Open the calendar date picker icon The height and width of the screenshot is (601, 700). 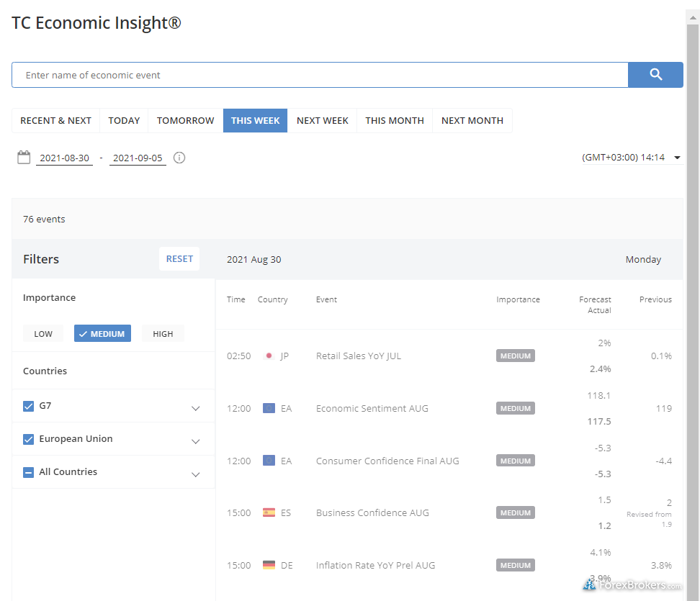(x=24, y=157)
